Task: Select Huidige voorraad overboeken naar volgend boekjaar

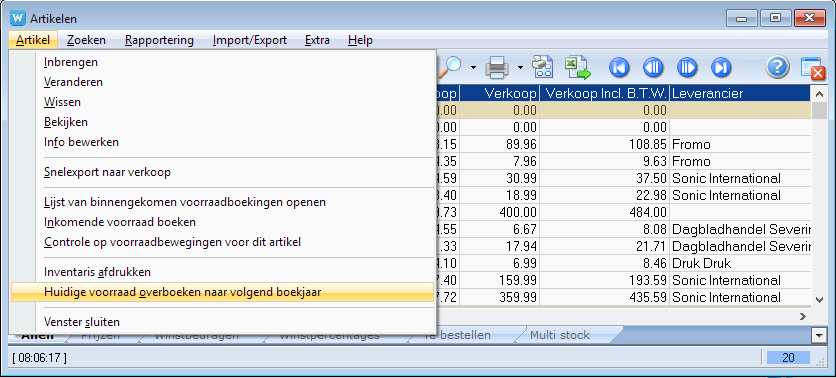Action: [222, 292]
